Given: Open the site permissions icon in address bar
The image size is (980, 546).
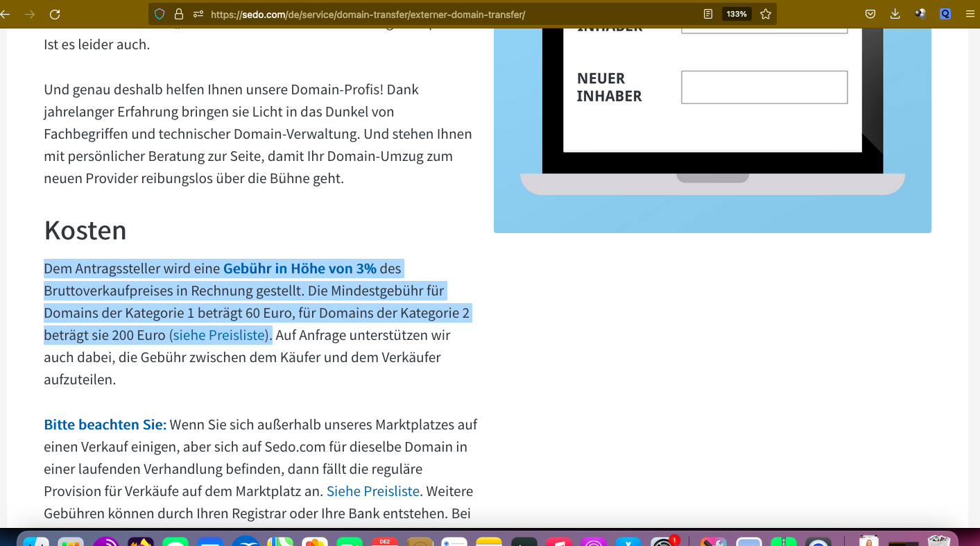Looking at the screenshot, I should (198, 14).
